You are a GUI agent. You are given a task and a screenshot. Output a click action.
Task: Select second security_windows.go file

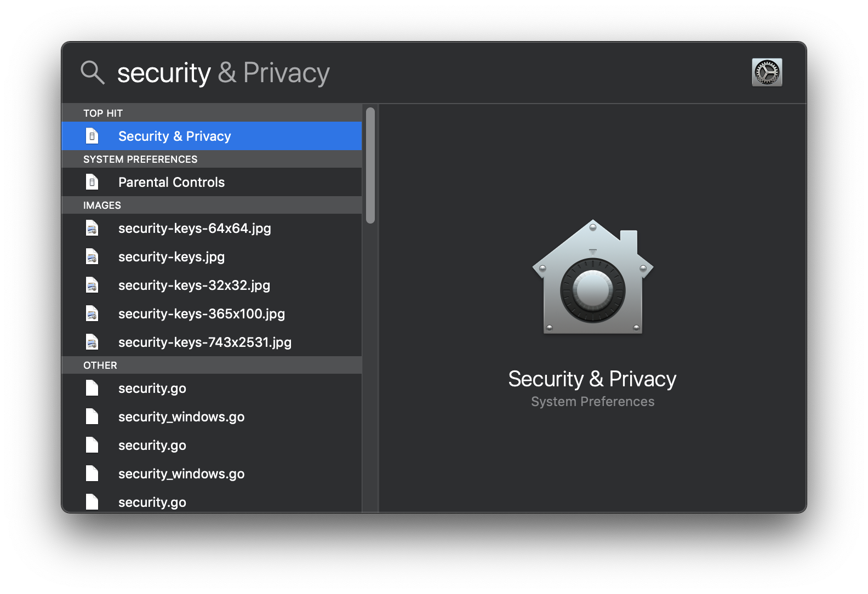[212, 473]
